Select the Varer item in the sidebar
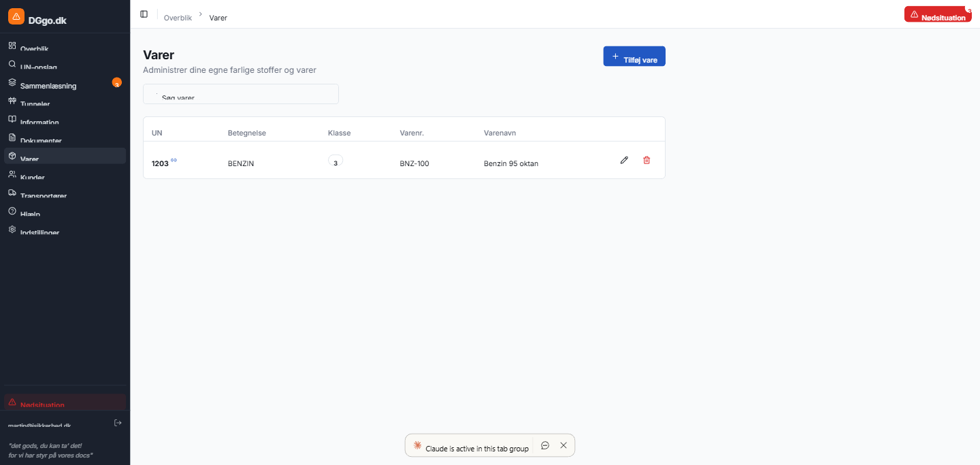This screenshot has height=465, width=980. pos(65,156)
